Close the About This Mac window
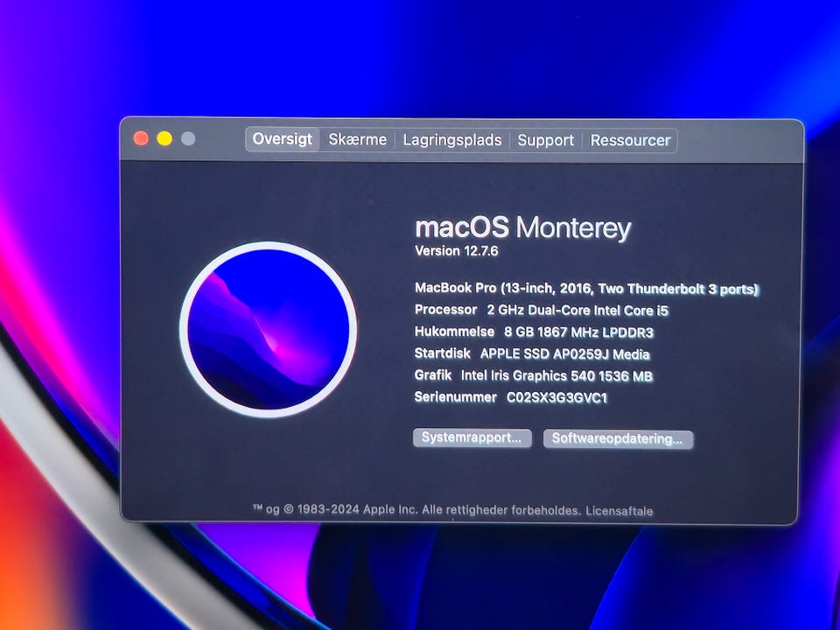 pos(141,139)
